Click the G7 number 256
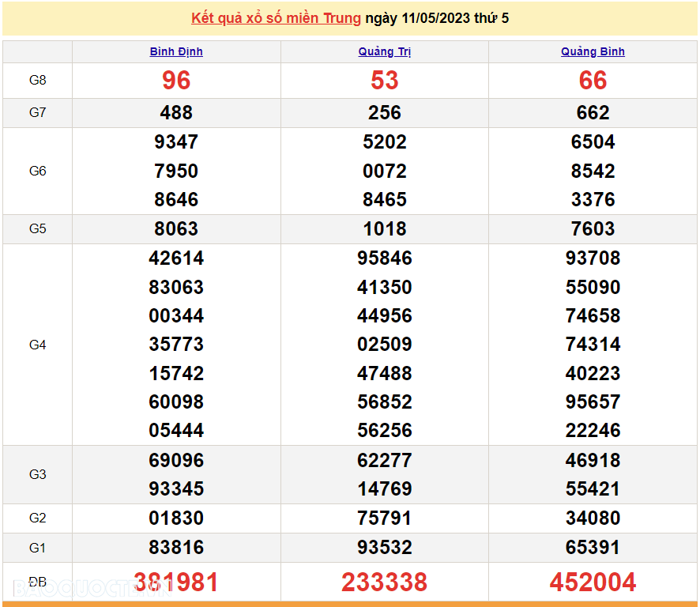The image size is (700, 607). tap(385, 113)
